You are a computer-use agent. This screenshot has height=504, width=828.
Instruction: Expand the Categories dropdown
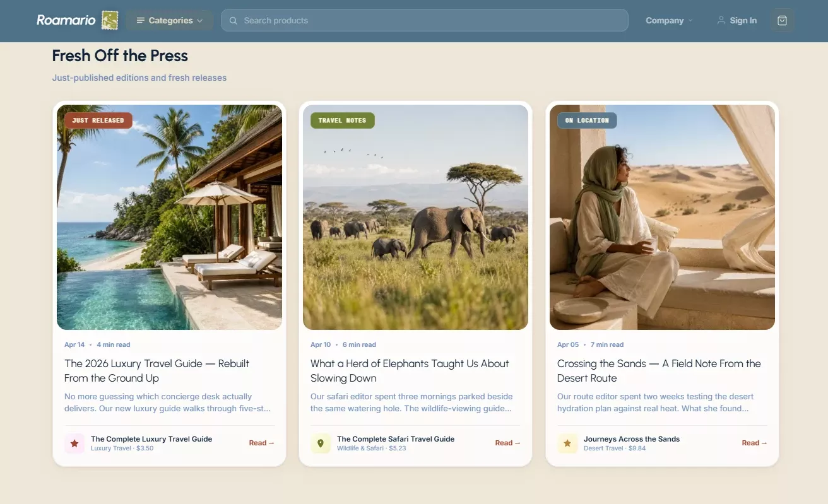tap(170, 20)
